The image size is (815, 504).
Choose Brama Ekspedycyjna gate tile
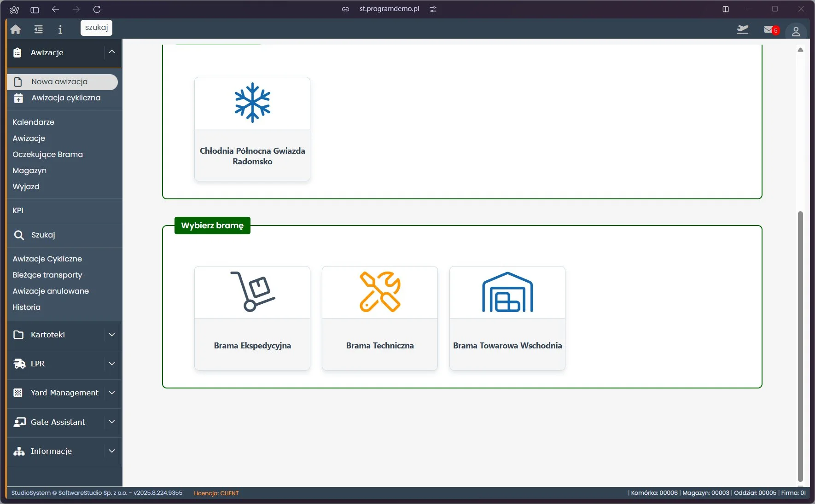(252, 318)
